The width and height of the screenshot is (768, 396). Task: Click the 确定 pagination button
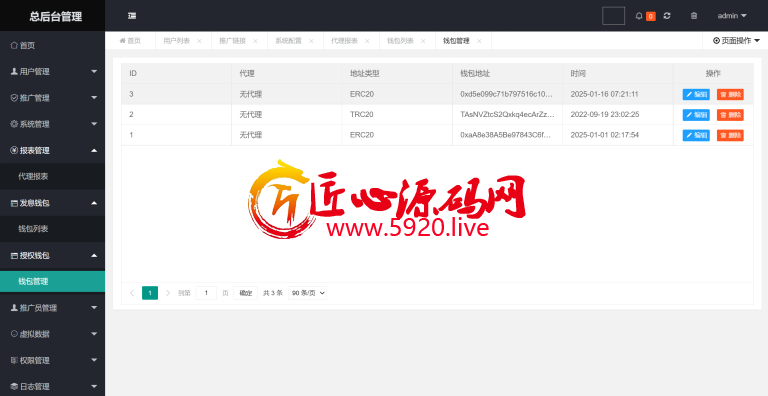245,293
